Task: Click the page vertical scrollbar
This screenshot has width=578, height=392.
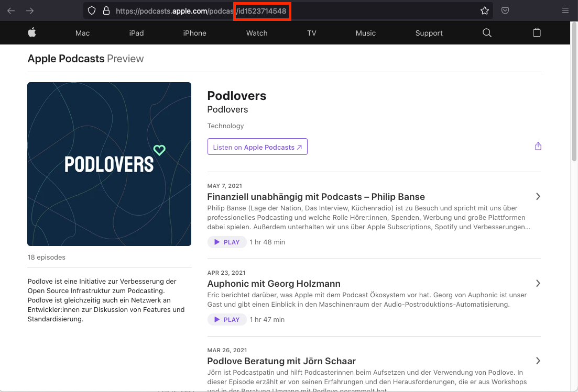Action: [x=574, y=92]
